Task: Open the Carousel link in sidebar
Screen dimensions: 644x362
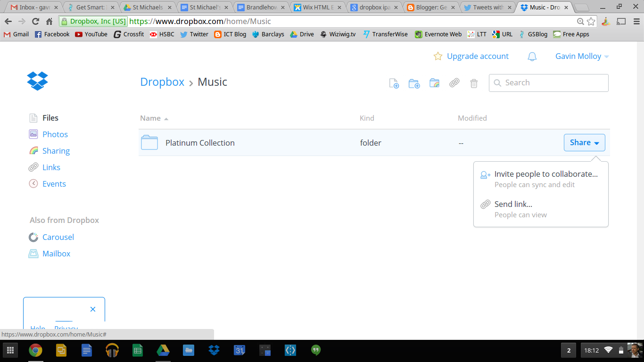Action: (58, 237)
